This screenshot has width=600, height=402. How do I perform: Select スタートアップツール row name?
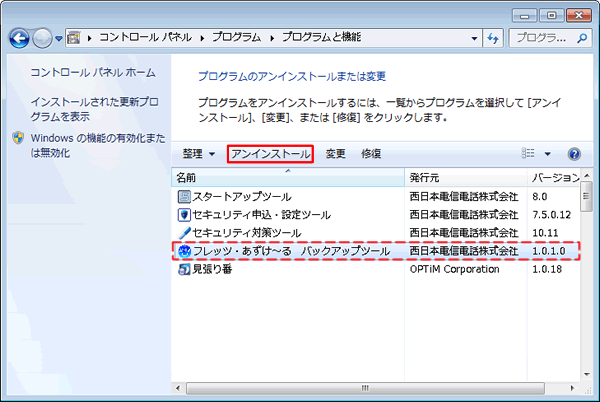click(242, 197)
